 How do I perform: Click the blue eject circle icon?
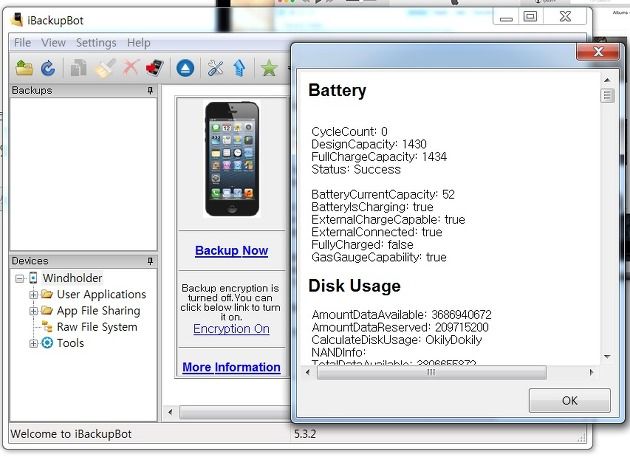[x=185, y=68]
